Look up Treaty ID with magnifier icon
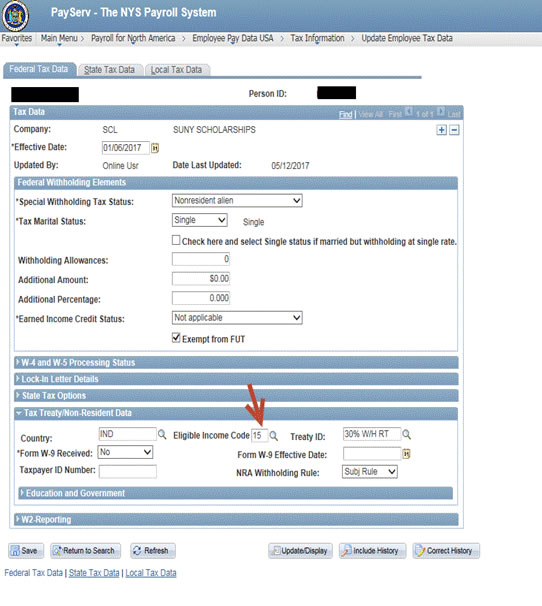The image size is (542, 606). [x=406, y=435]
